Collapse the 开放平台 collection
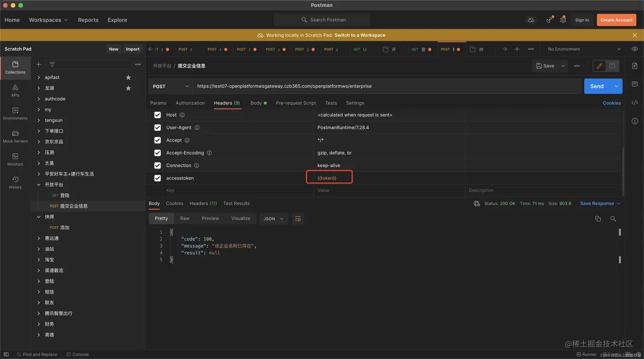644x359 pixels. click(39, 185)
